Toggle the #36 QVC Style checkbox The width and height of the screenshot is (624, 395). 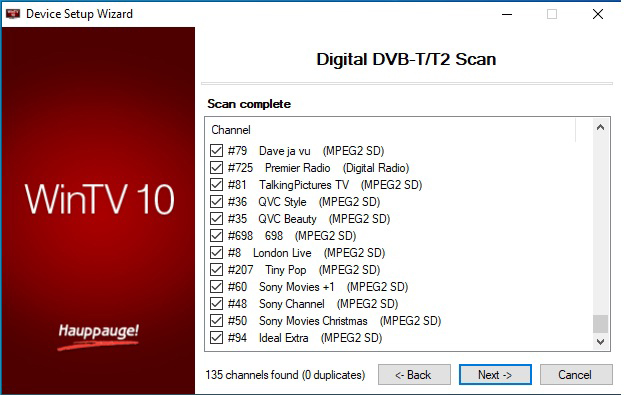pyautogui.click(x=216, y=202)
